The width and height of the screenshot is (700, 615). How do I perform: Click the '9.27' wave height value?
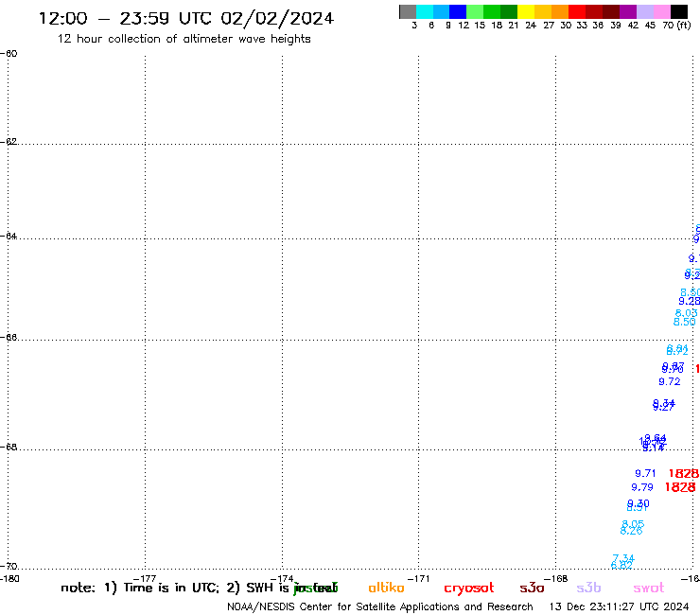click(x=663, y=408)
